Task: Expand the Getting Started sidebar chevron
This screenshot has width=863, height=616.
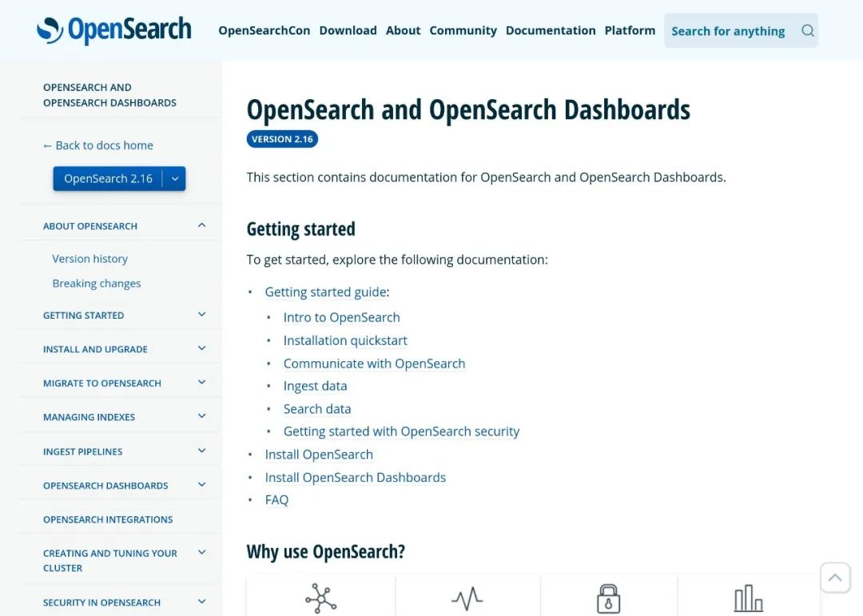Action: 201,314
